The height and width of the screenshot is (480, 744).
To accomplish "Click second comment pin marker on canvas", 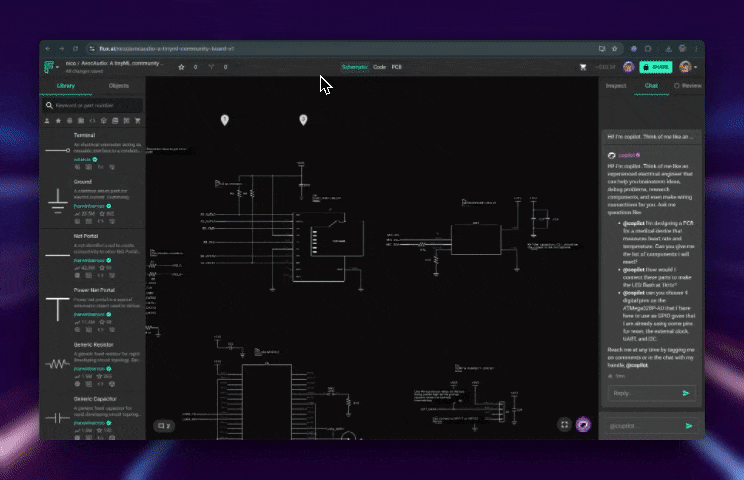I will (x=303, y=120).
